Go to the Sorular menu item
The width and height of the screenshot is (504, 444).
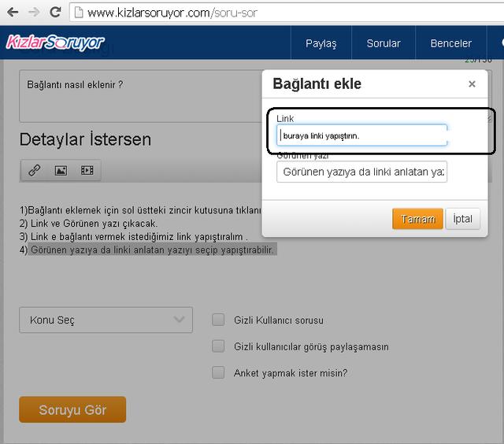coord(384,43)
